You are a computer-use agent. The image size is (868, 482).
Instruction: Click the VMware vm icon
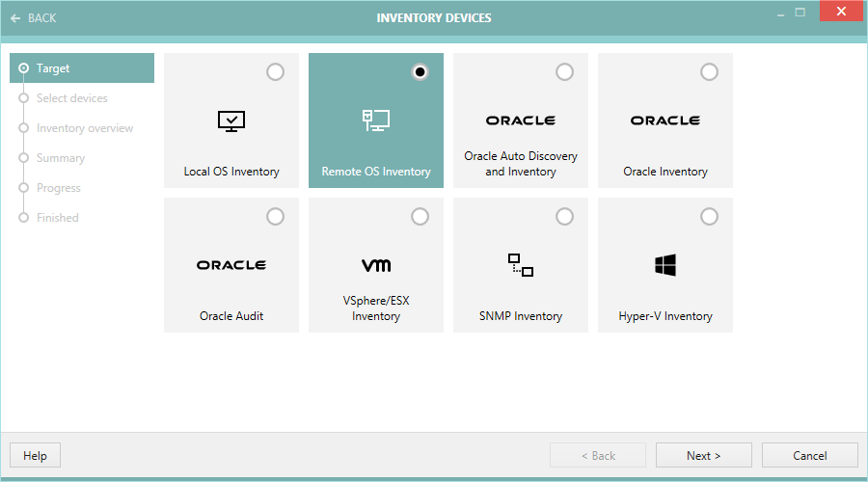(376, 265)
